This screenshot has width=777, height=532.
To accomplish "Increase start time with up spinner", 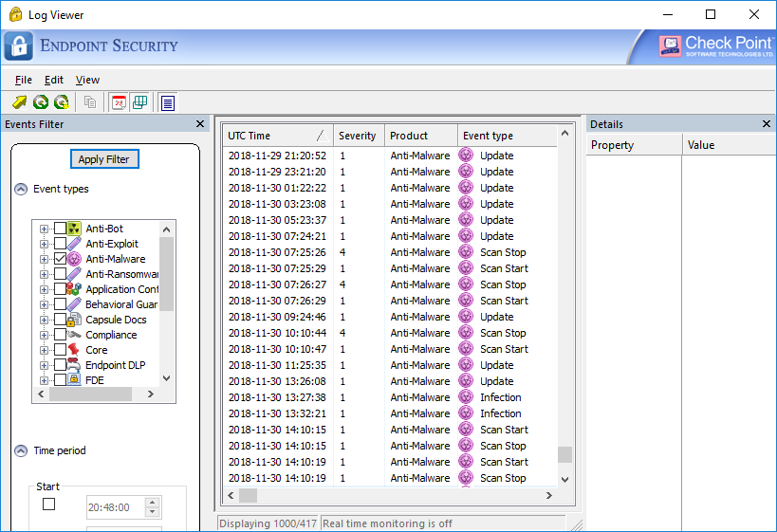I will click(x=153, y=502).
